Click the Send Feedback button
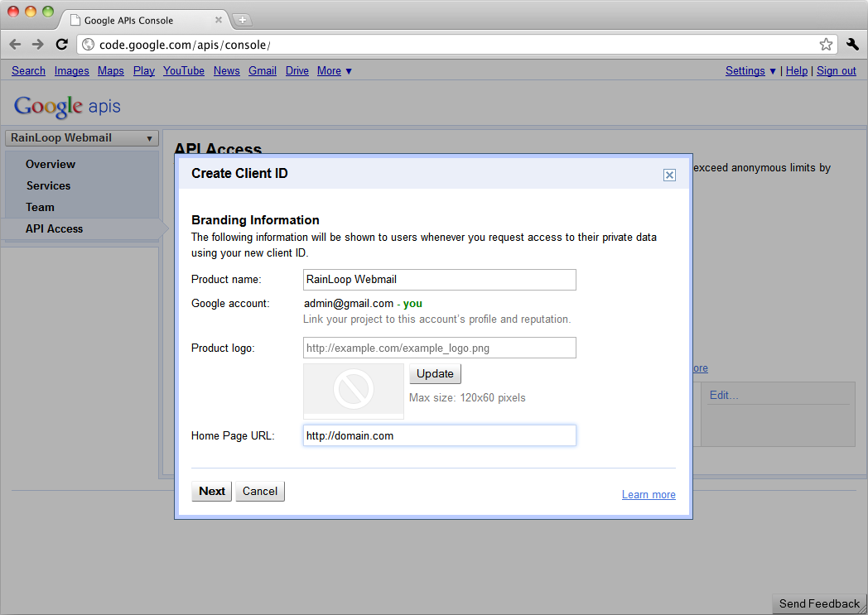 pyautogui.click(x=819, y=603)
